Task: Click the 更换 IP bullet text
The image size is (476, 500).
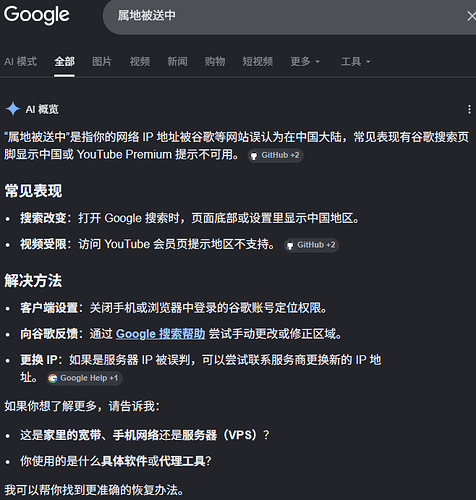Action: pos(201,369)
